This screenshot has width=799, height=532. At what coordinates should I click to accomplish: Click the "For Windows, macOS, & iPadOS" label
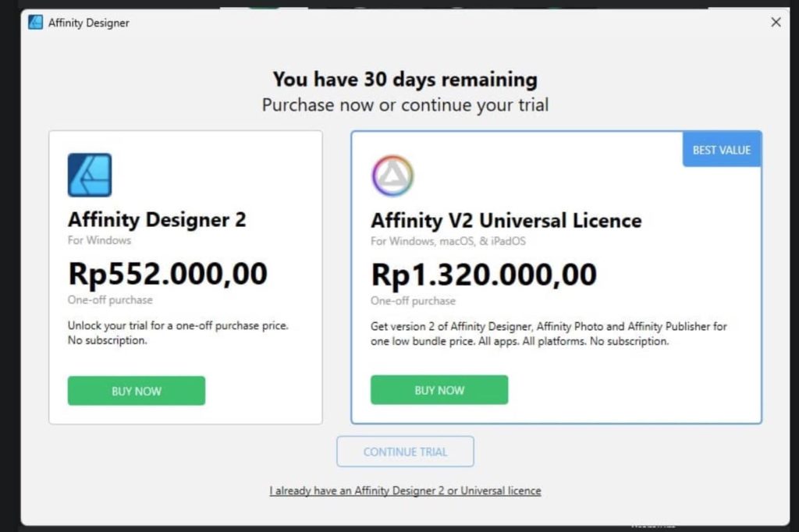click(x=448, y=241)
